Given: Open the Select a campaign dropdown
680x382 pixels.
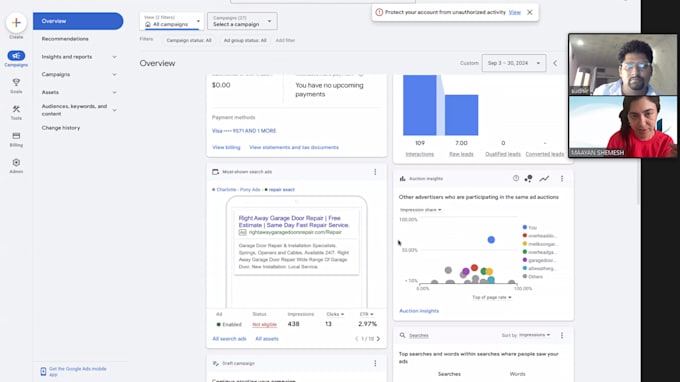Looking at the screenshot, I should [242, 21].
